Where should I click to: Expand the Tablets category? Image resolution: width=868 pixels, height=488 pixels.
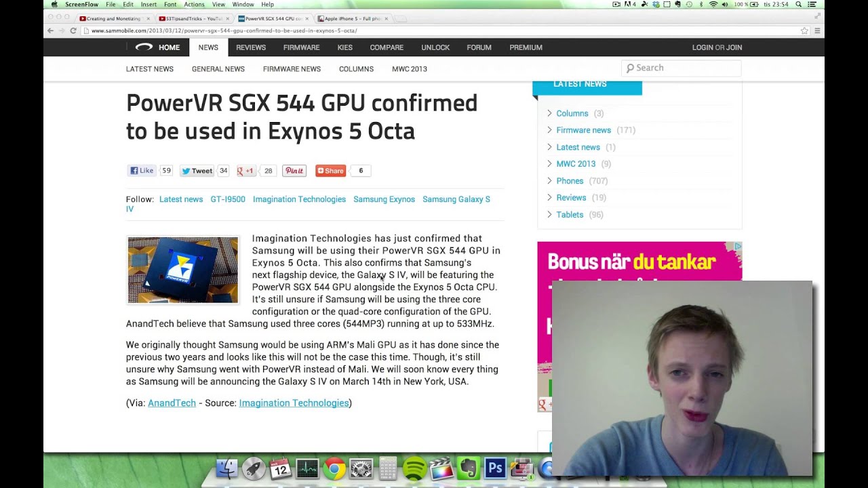570,215
